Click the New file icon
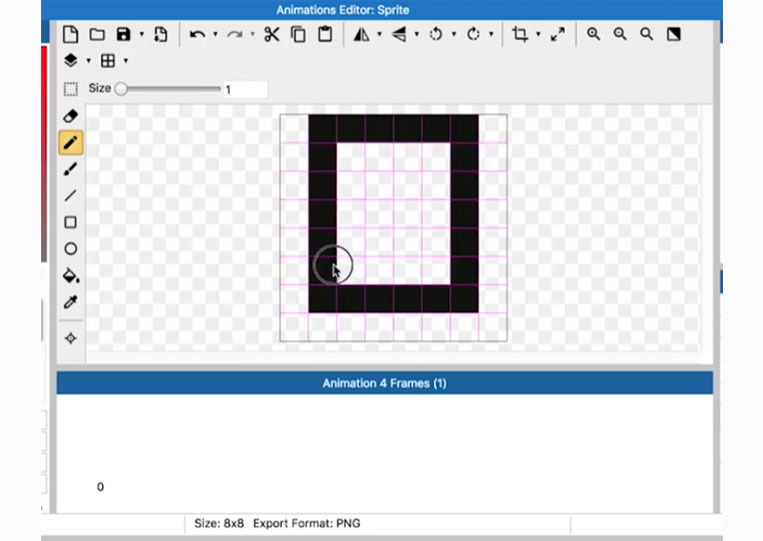 [71, 34]
